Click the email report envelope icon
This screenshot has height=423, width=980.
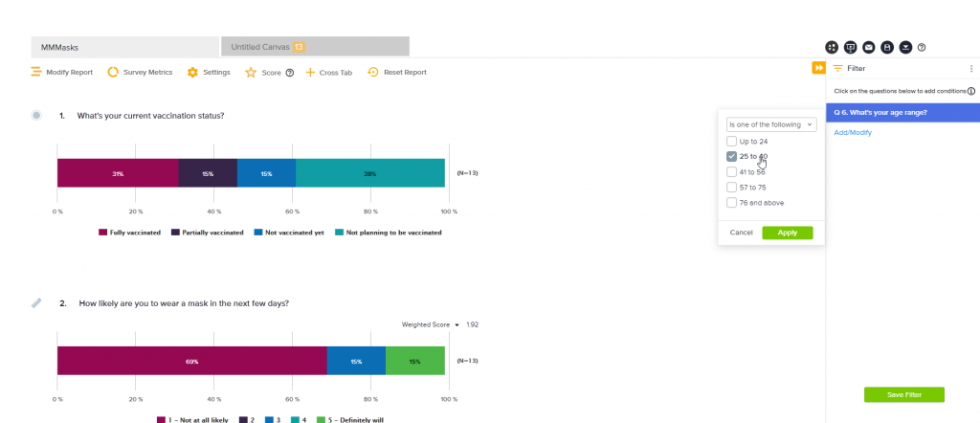(x=869, y=47)
